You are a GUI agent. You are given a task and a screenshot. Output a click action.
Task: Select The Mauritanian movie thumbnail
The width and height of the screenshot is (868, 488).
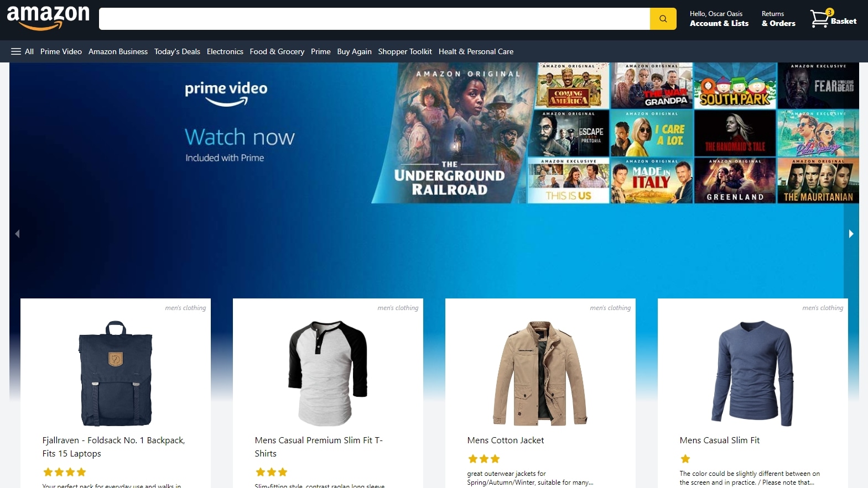[x=818, y=181]
